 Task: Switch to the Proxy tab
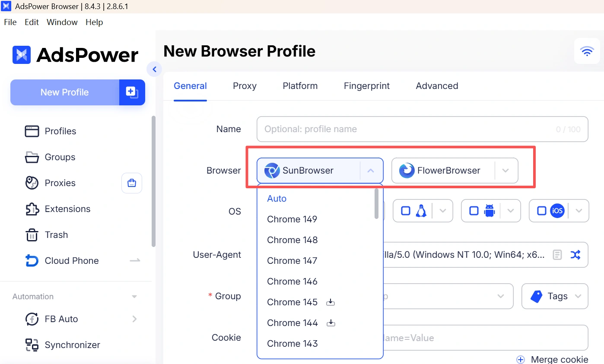[245, 86]
